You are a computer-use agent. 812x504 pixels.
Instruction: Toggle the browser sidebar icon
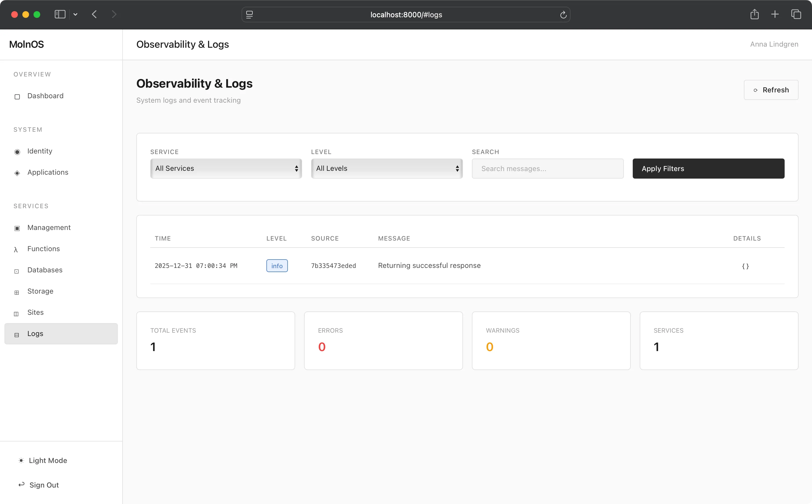[59, 14]
